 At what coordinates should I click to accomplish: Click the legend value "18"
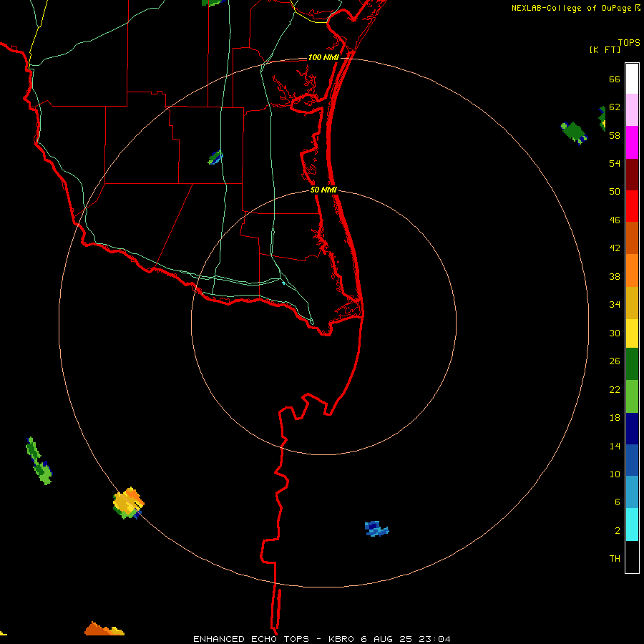coord(615,418)
